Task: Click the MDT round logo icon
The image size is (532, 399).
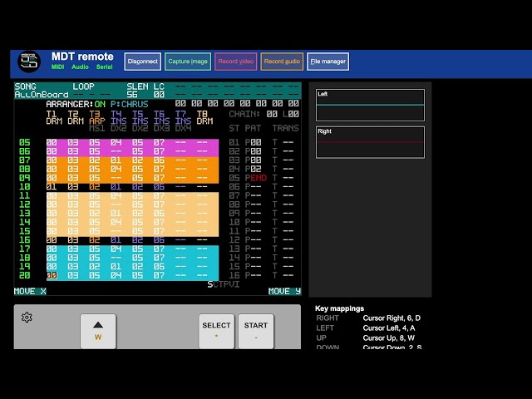Action: pos(29,62)
